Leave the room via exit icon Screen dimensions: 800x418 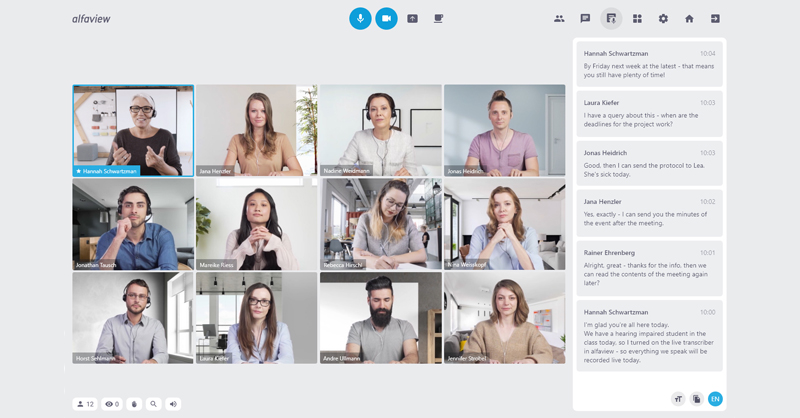tap(715, 18)
